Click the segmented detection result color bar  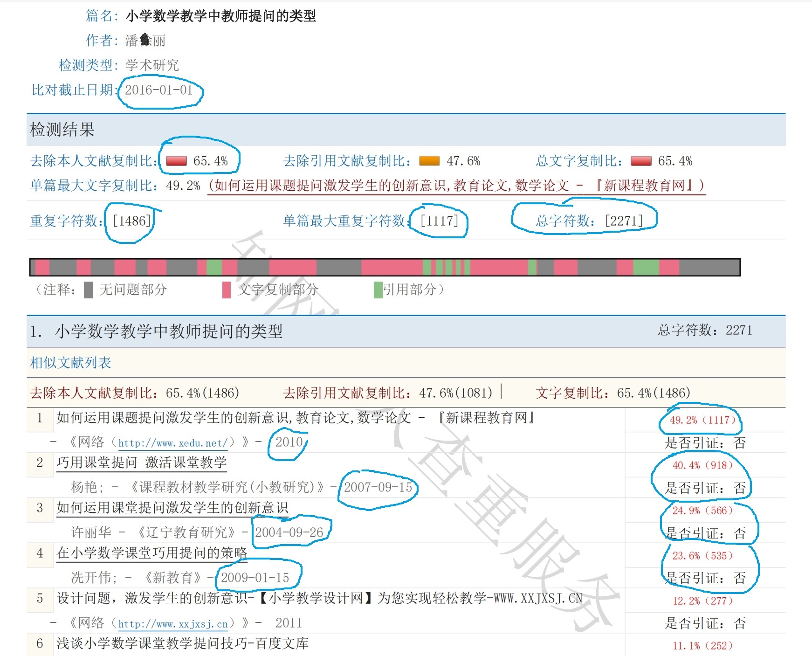(385, 268)
